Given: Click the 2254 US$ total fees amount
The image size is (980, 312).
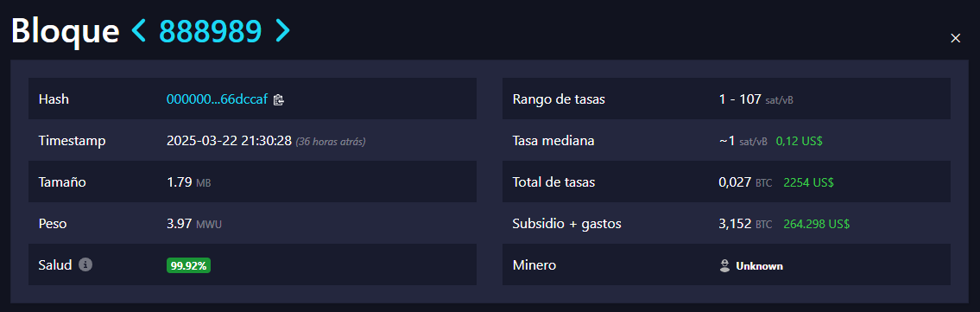Looking at the screenshot, I should (x=809, y=182).
